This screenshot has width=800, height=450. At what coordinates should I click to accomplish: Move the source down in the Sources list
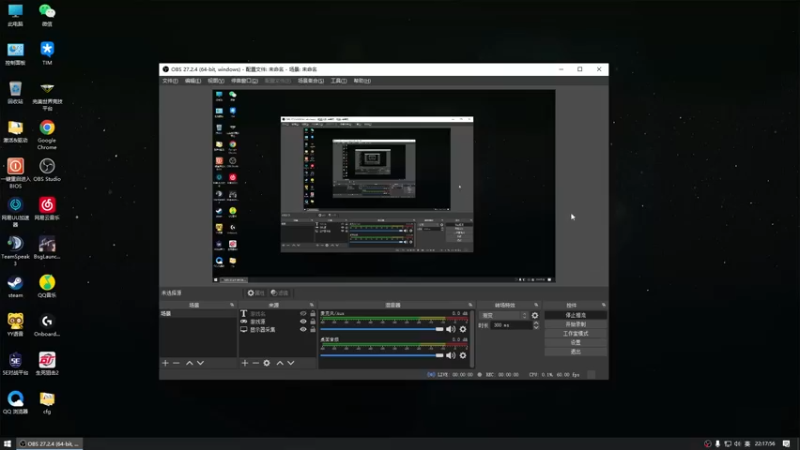coord(291,363)
